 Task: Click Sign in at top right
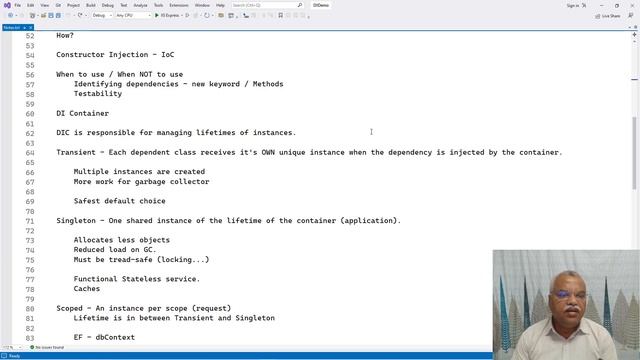click(x=573, y=5)
